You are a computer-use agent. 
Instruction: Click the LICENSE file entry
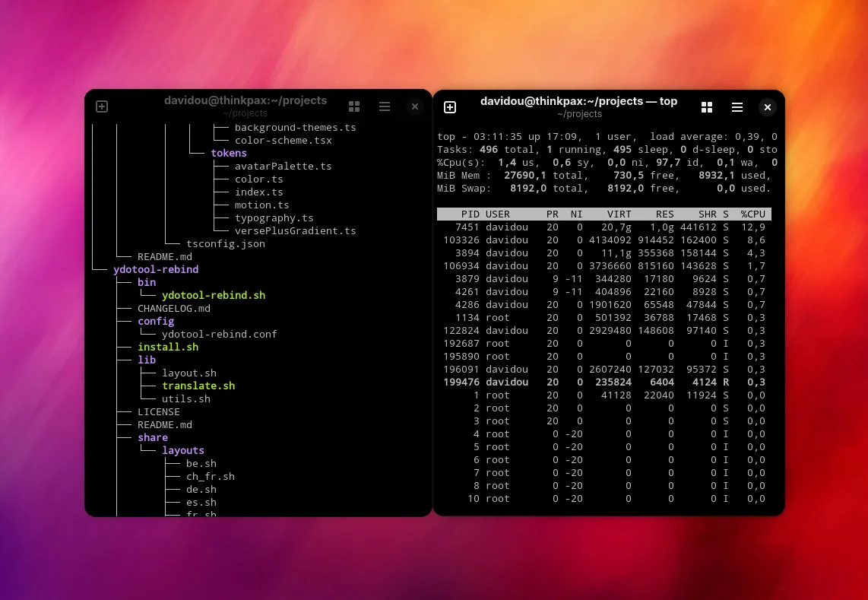point(158,411)
